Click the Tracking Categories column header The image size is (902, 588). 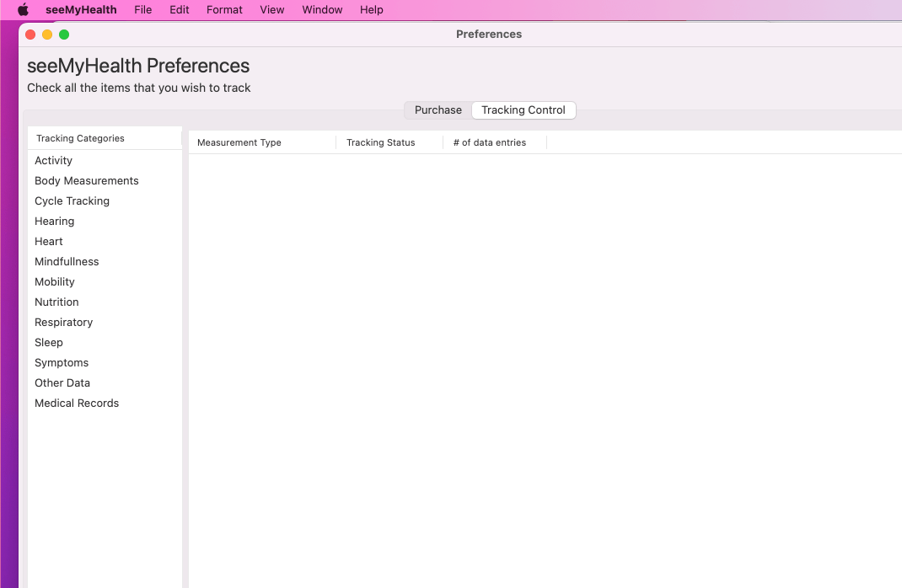pos(105,138)
